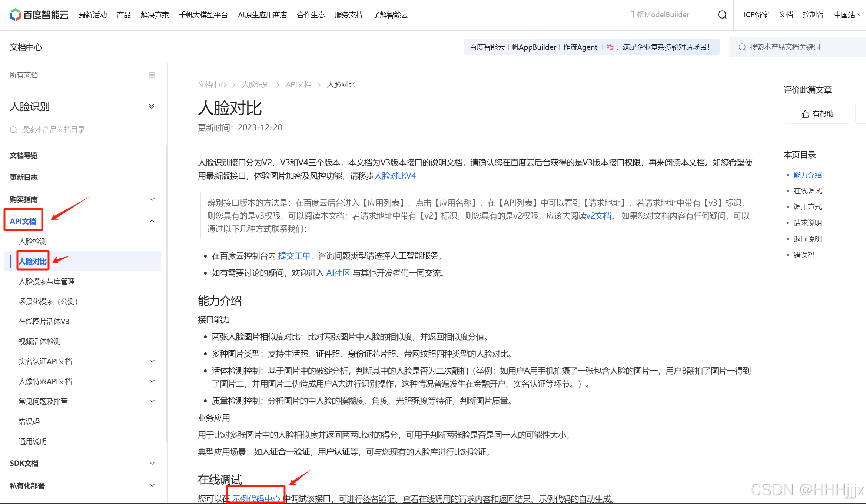
Task: Expand the 人脸识别 product dropdown
Action: 152,106
